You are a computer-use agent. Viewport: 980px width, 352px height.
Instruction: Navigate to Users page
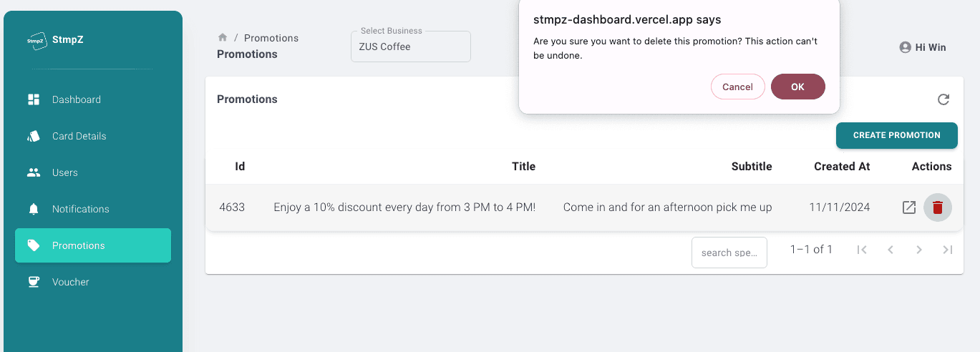[x=64, y=172]
